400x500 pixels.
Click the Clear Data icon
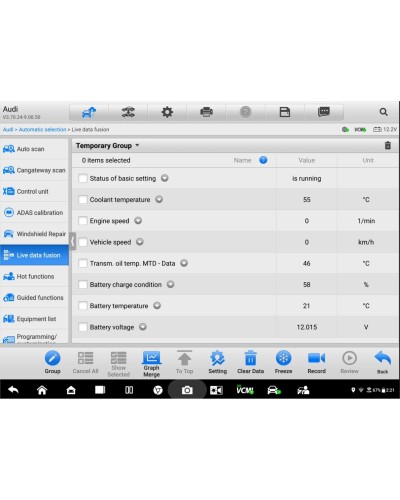pyautogui.click(x=250, y=362)
